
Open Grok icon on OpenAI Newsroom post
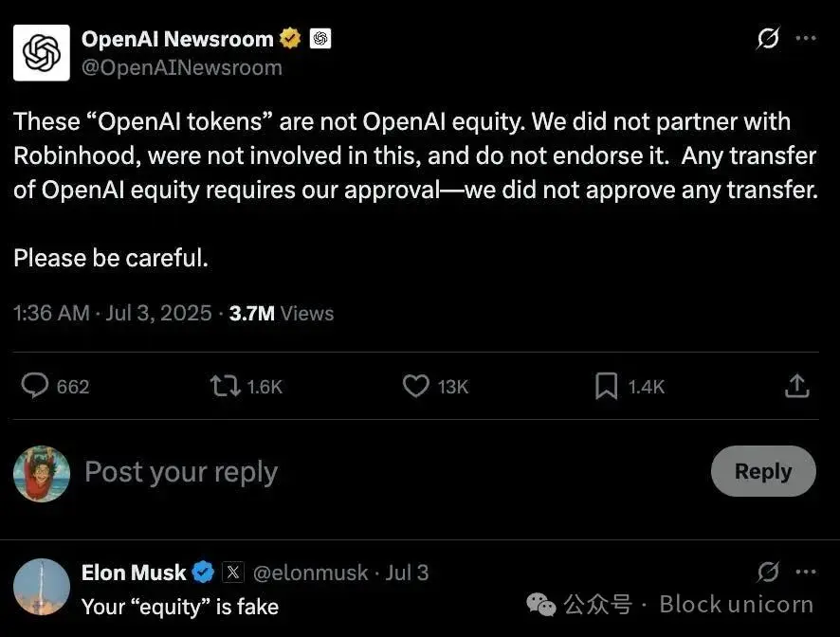tap(768, 39)
